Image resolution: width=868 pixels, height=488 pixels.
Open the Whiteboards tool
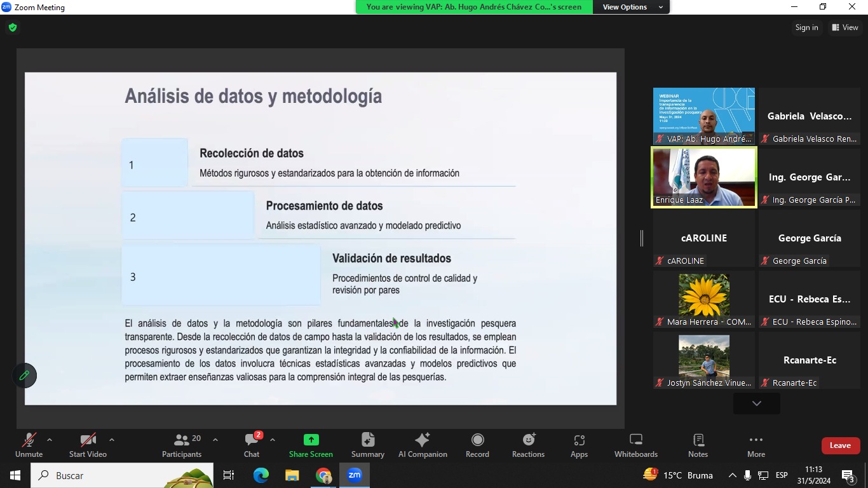pyautogui.click(x=635, y=445)
